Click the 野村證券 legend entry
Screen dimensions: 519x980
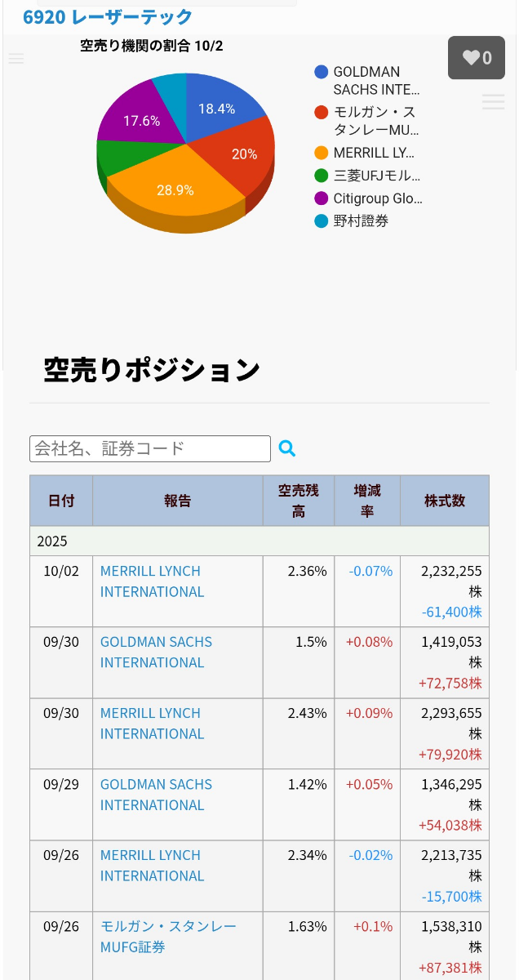tap(361, 220)
